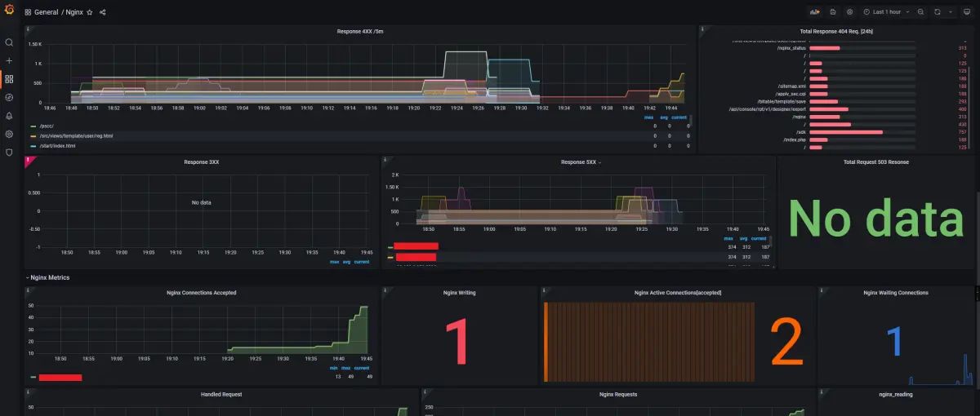Open Nginx Connections Accepted panel menu

tap(202, 292)
